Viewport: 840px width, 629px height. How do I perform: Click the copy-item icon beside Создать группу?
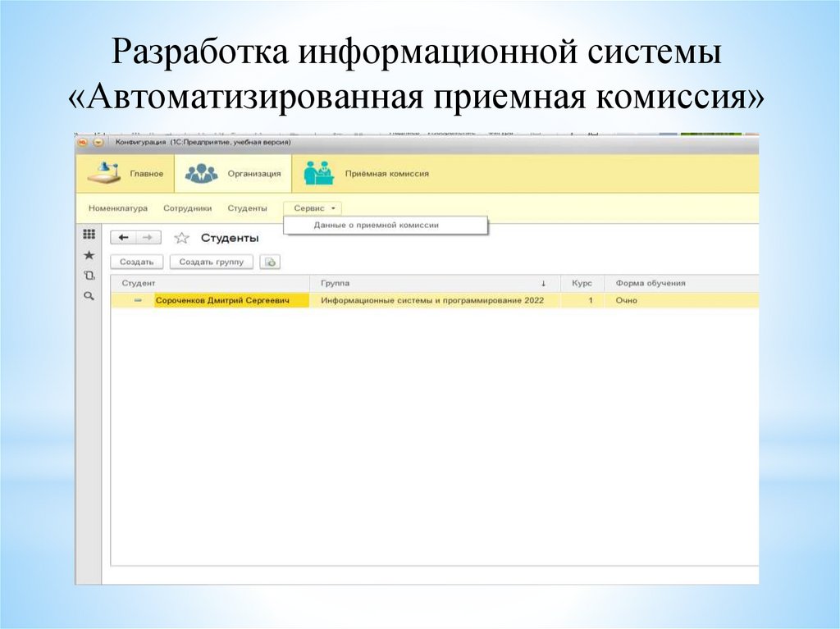coord(270,262)
